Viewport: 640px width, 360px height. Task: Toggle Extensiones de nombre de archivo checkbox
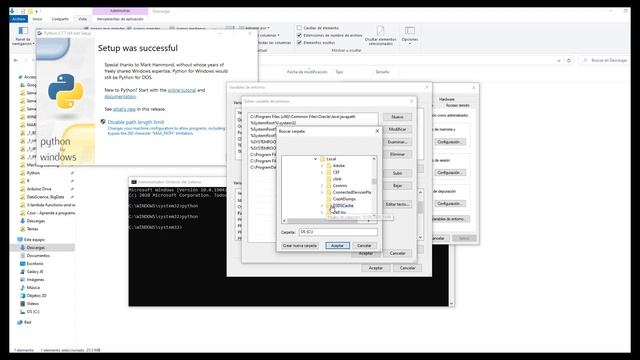[x=299, y=35]
